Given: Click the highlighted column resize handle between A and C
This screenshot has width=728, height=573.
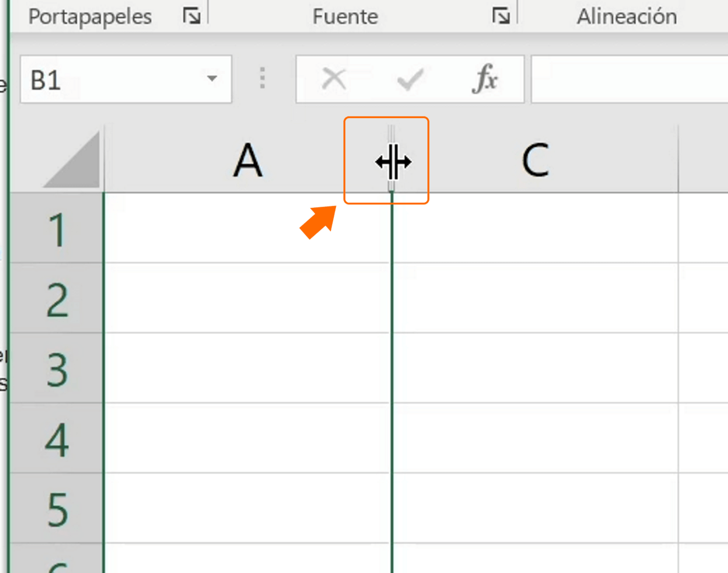Looking at the screenshot, I should point(392,162).
